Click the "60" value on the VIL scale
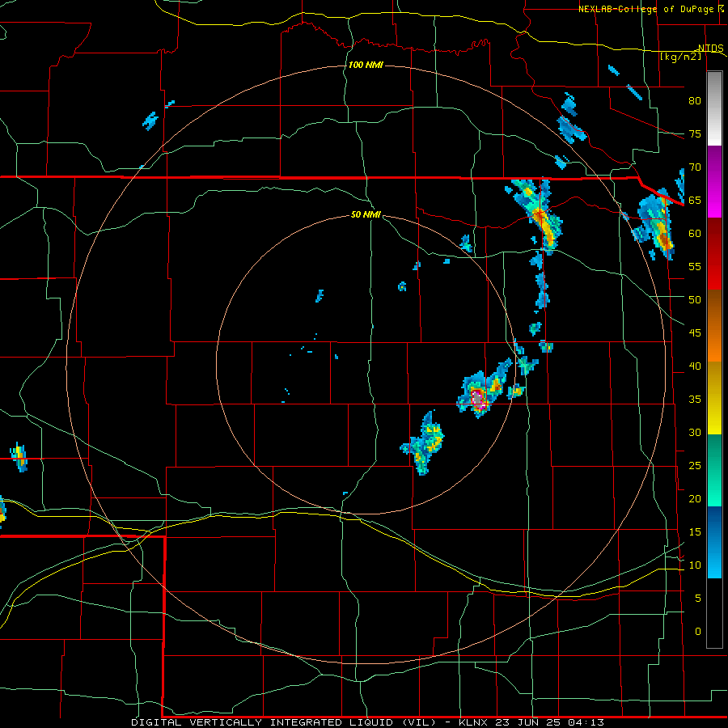Screen dimensions: 728x728 tap(695, 234)
